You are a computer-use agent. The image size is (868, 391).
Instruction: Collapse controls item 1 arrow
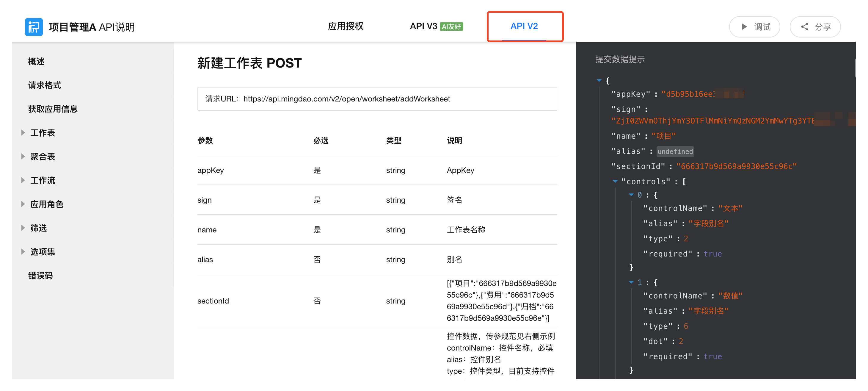coord(631,282)
